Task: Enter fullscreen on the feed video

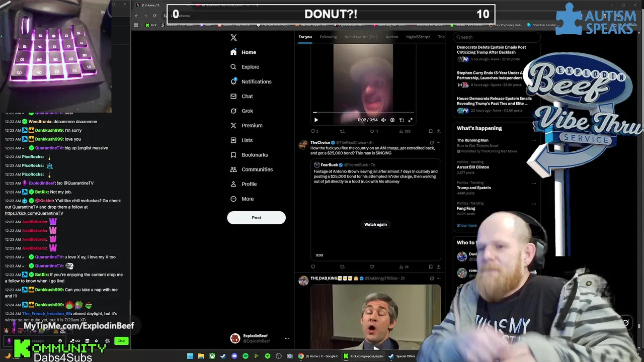Action: [410, 120]
